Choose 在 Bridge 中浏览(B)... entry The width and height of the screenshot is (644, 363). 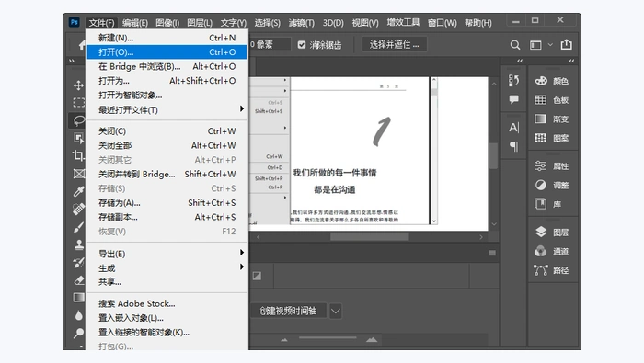click(167, 66)
